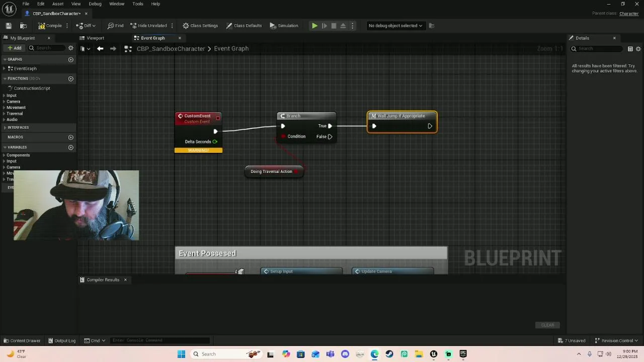Expand the Audio functions category
This screenshot has height=362, width=644.
[x=4, y=120]
